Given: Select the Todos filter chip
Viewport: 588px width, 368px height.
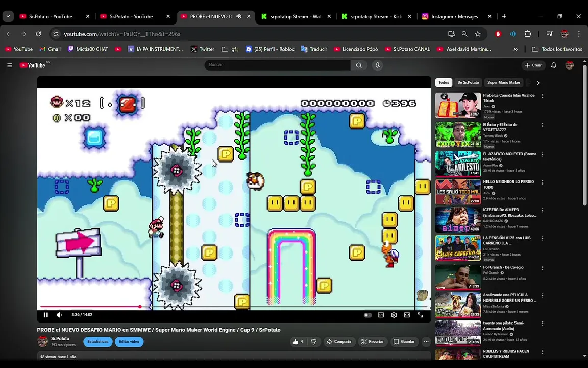Looking at the screenshot, I should pyautogui.click(x=444, y=83).
